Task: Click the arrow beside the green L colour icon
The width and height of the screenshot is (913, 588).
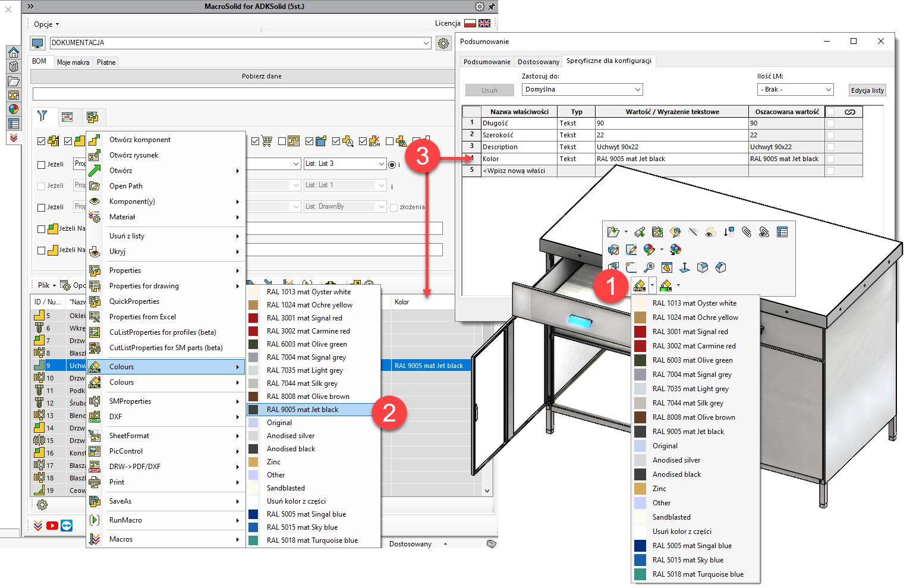Action: click(678, 285)
